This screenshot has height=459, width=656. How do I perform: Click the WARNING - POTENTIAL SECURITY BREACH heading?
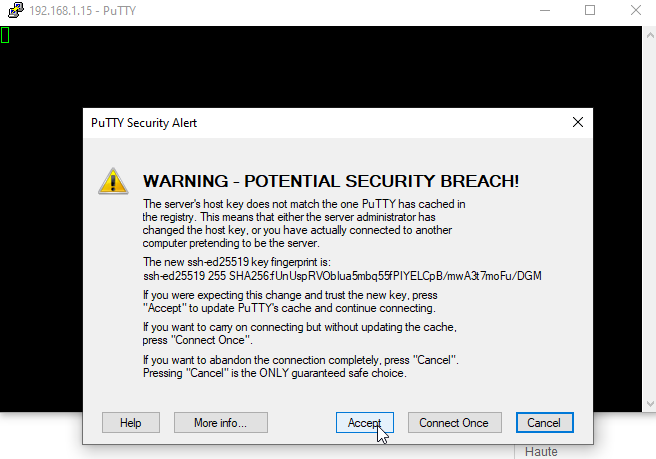tap(331, 181)
